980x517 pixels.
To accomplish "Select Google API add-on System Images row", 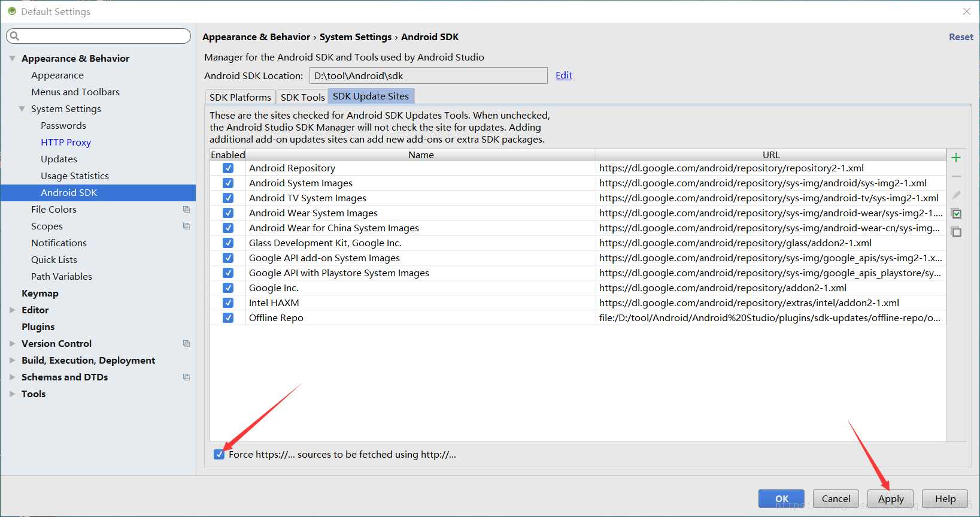I will pos(578,258).
